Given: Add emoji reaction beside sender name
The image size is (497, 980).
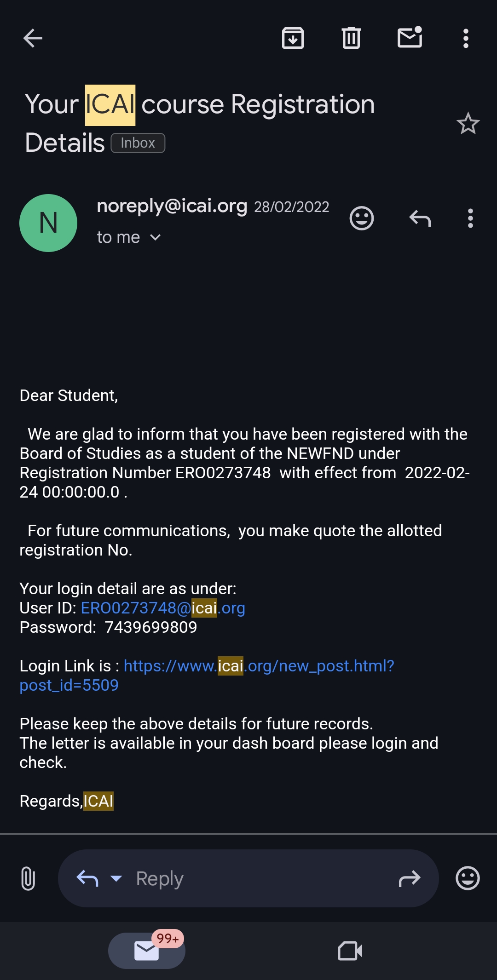Looking at the screenshot, I should (x=362, y=218).
